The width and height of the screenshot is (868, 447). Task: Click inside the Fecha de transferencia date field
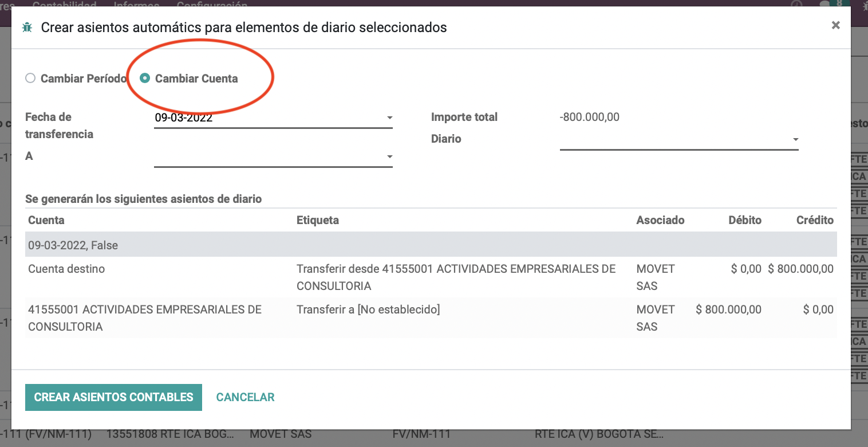[268, 117]
